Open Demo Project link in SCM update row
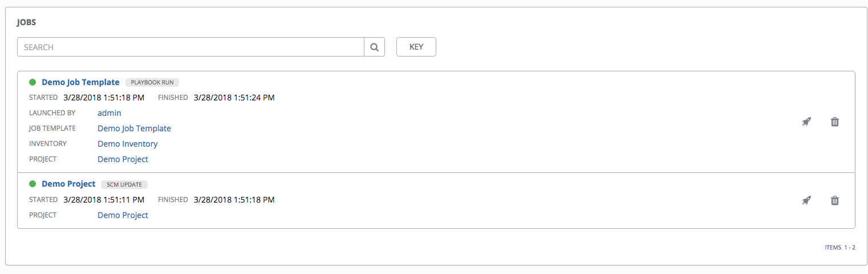868x274 pixels. 123,215
